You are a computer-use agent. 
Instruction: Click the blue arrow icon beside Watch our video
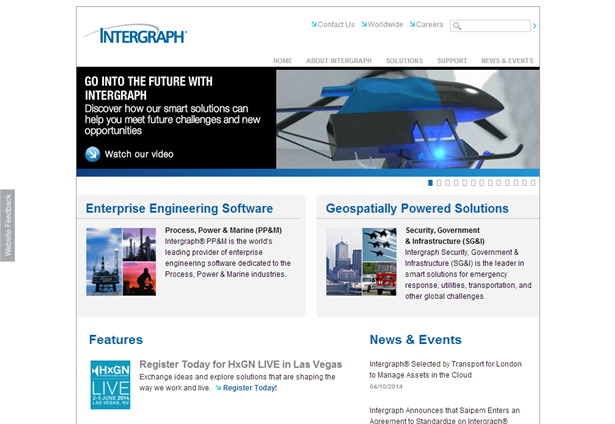pos(93,154)
